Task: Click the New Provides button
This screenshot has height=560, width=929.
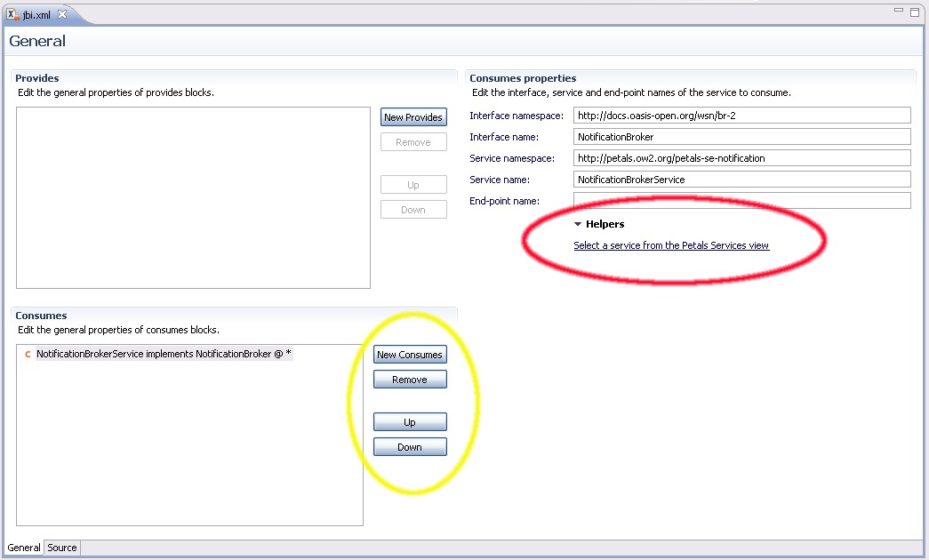Action: 413,117
